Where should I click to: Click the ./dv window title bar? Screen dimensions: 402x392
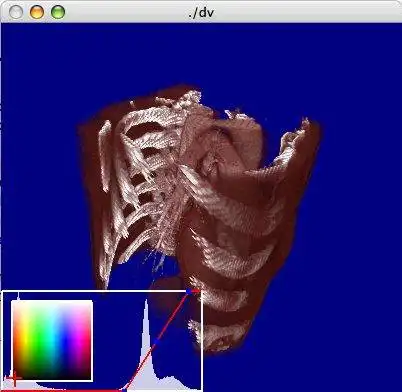[x=201, y=12]
